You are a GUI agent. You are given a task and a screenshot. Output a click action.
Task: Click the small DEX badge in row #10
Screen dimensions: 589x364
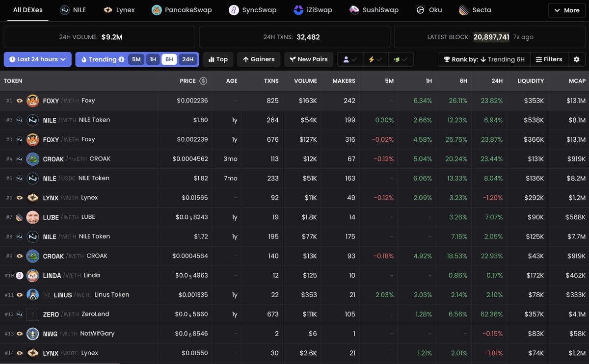[20, 275]
